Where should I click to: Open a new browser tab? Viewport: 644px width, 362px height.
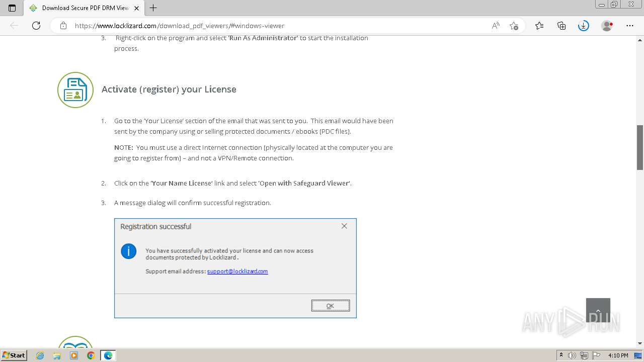pyautogui.click(x=153, y=8)
